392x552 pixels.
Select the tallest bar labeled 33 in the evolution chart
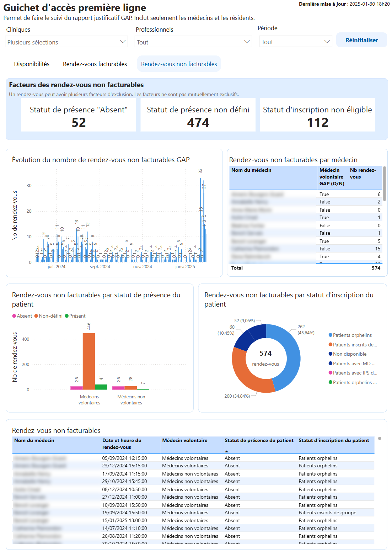(200, 220)
